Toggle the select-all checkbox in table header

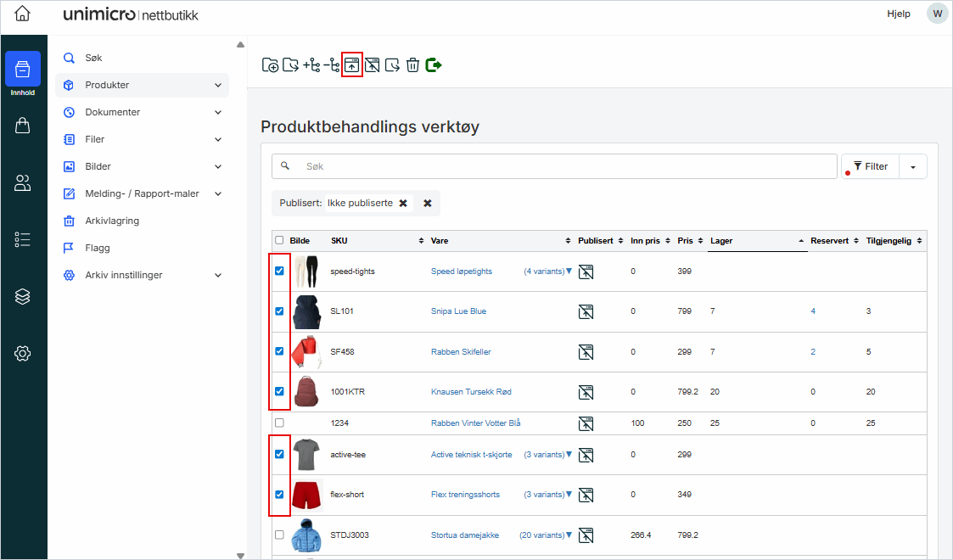[279, 240]
